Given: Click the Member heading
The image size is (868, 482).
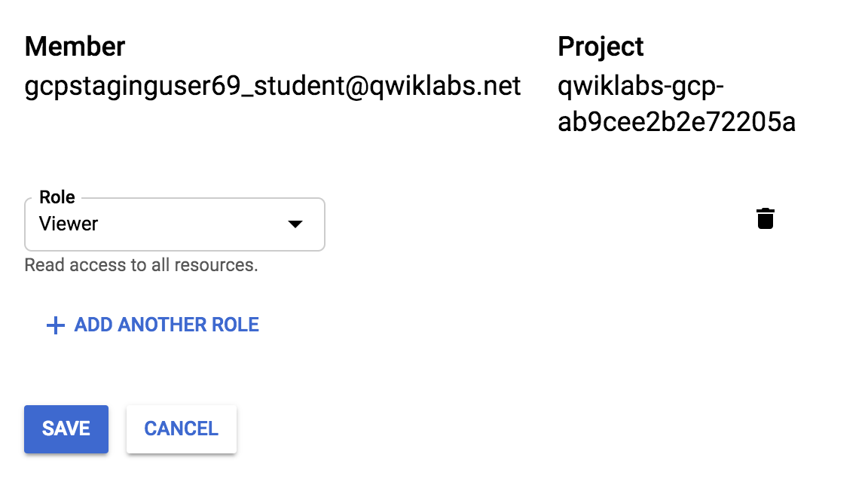Looking at the screenshot, I should (x=75, y=47).
